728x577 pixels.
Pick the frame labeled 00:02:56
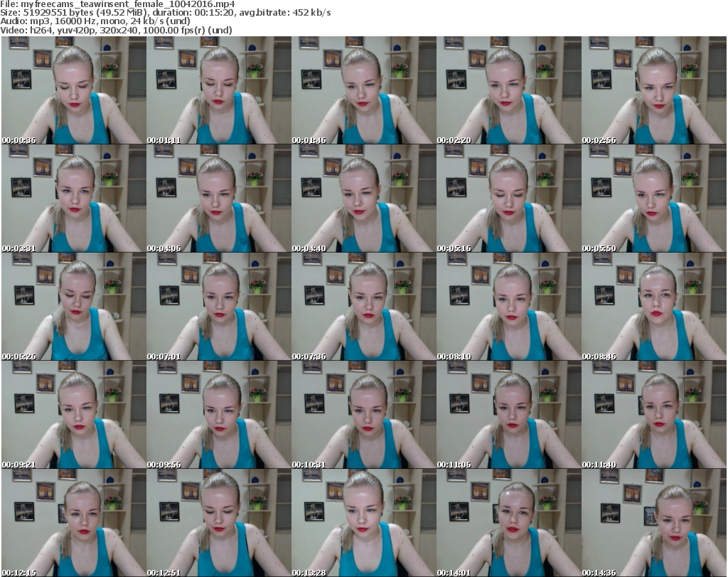coord(653,90)
